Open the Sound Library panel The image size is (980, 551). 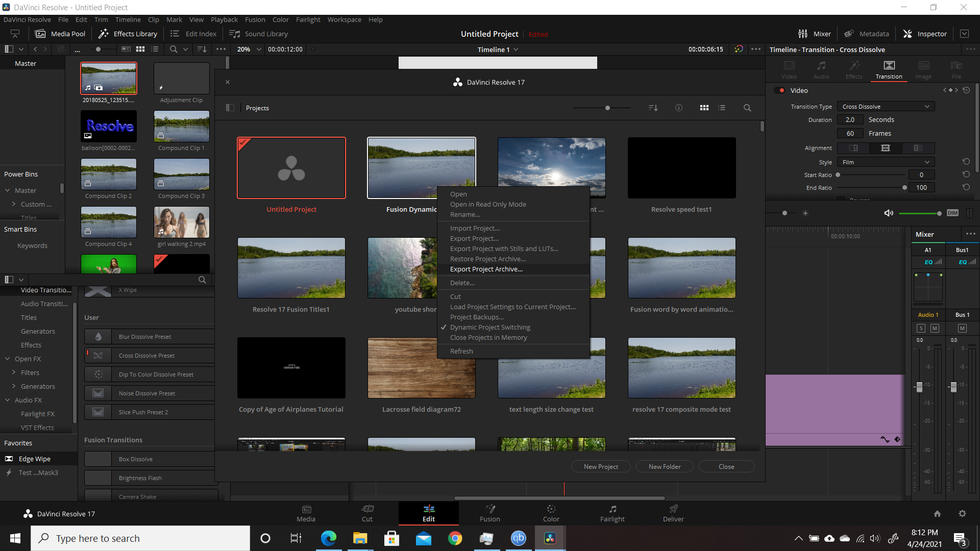click(259, 34)
